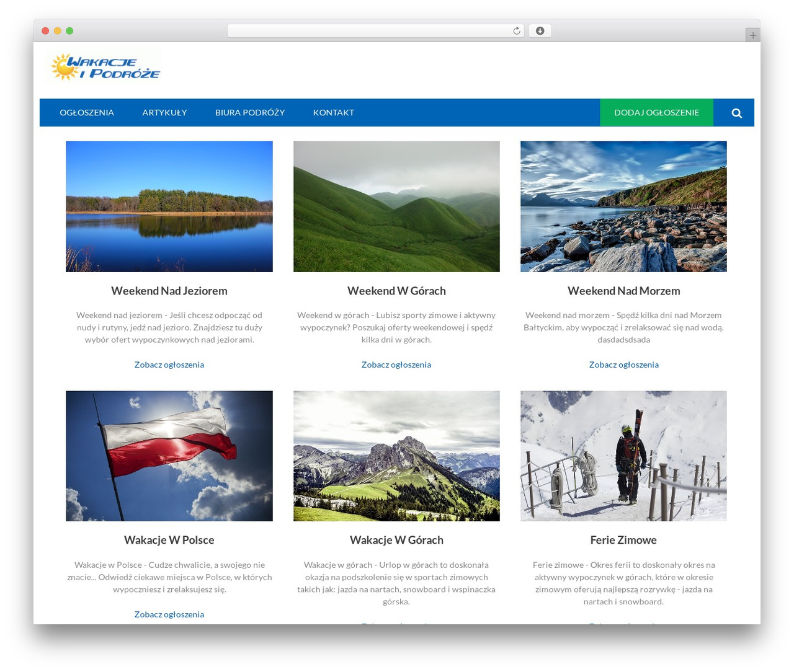Screen dimensions: 794x672
Task: Open Weekend Nad Morzem rocky shore thumbnail
Action: 623,206
